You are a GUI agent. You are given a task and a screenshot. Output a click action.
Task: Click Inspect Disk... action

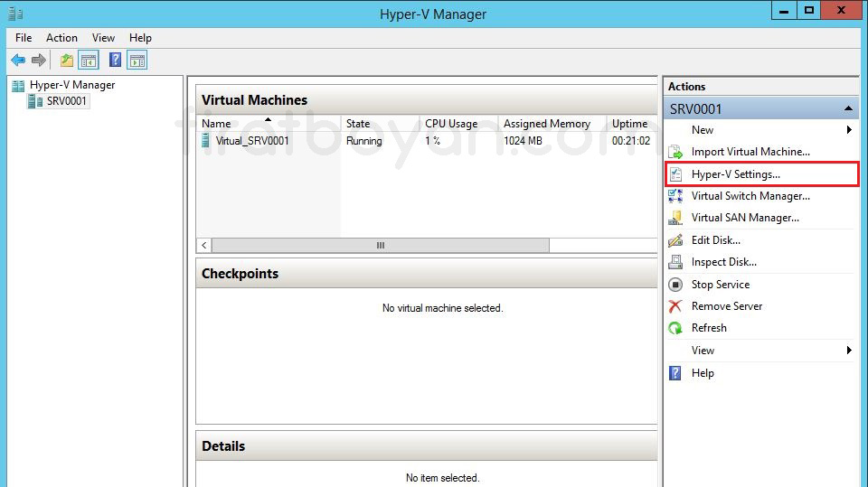724,262
